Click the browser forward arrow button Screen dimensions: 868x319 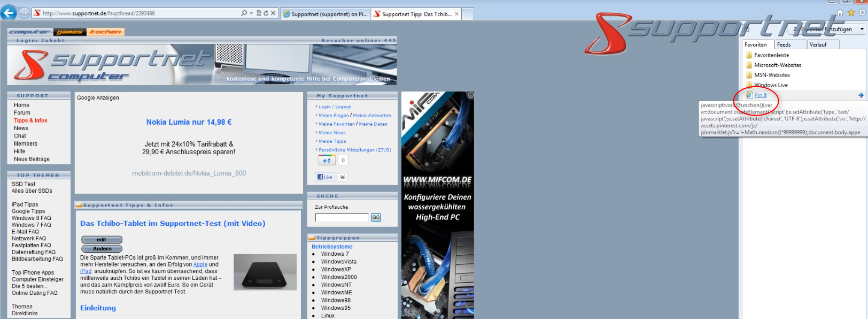(25, 13)
